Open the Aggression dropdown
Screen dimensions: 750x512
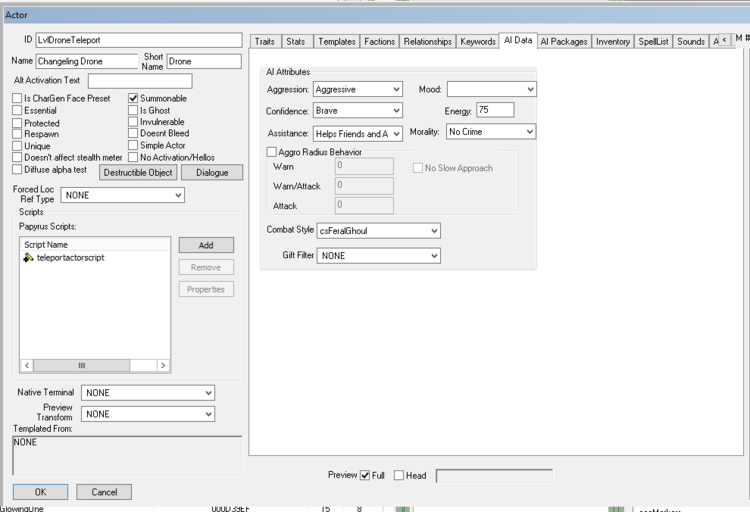(x=358, y=89)
